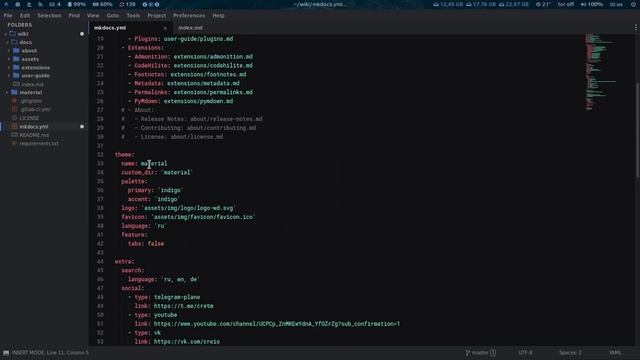The height and width of the screenshot is (360, 640).
Task: Switch to the index.md tab
Action: coord(191,28)
